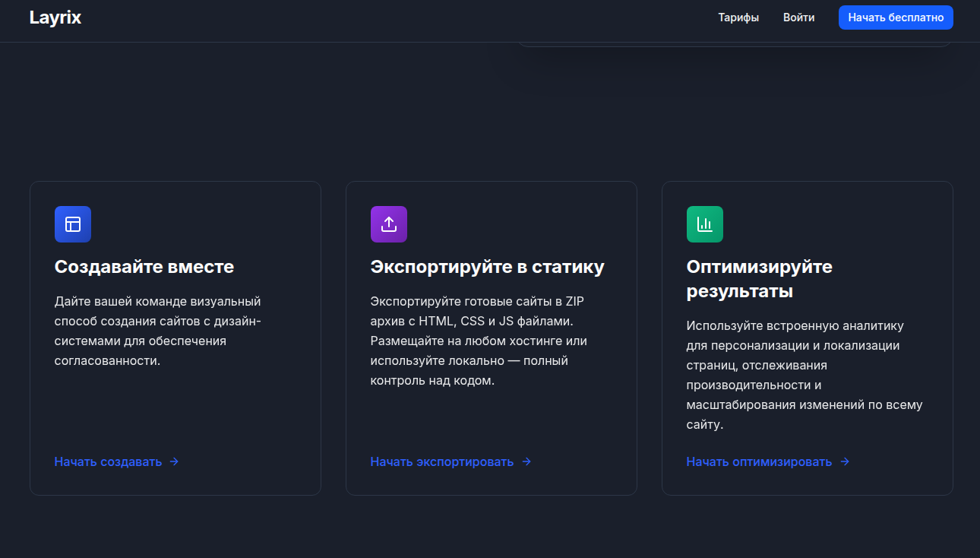The height and width of the screenshot is (558, 980).
Task: Click the Layrix logo in the header
Action: (x=55, y=17)
